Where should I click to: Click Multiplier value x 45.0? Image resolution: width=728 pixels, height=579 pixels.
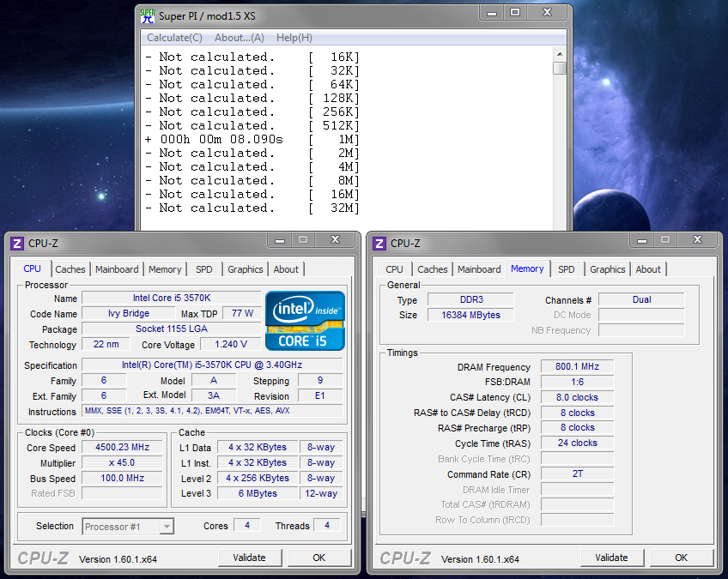(x=123, y=462)
